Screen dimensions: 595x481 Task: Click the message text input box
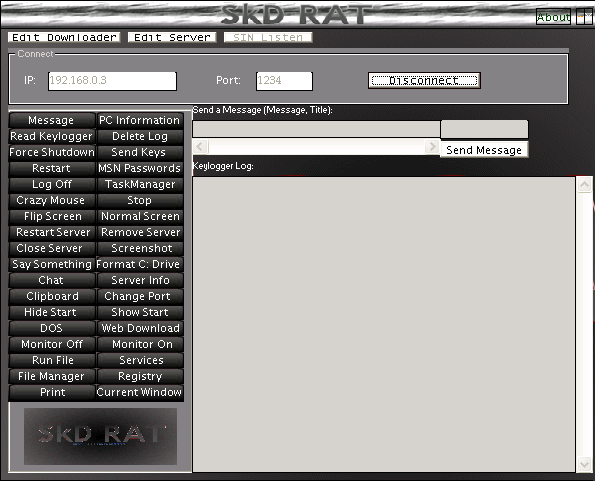[x=316, y=129]
